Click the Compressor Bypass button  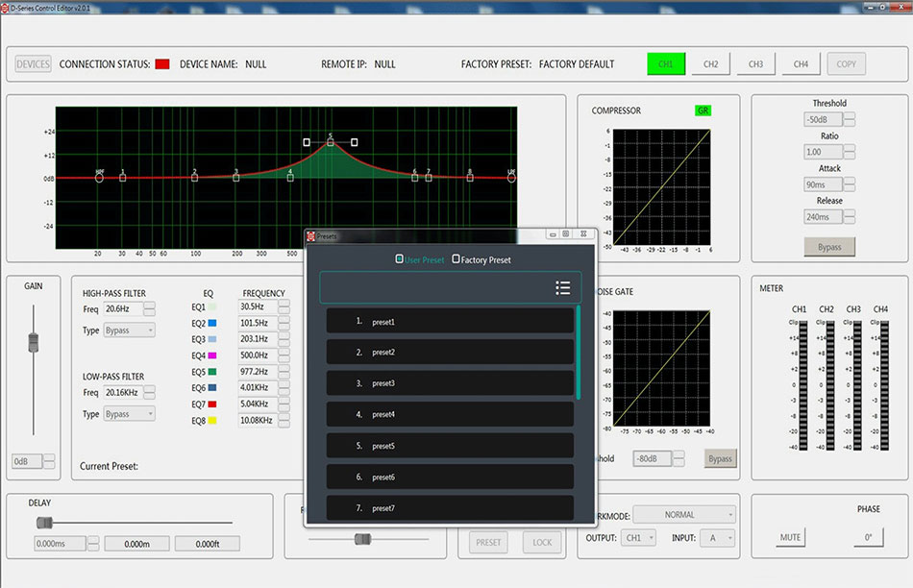tap(828, 247)
